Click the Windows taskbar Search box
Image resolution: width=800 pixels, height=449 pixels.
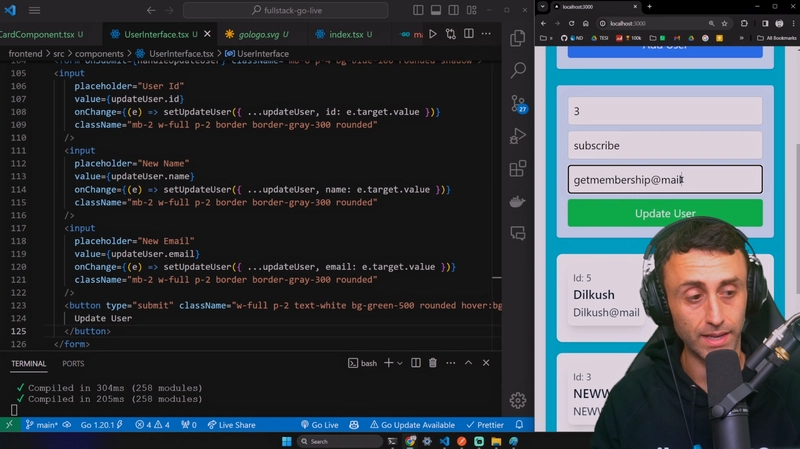click(339, 441)
